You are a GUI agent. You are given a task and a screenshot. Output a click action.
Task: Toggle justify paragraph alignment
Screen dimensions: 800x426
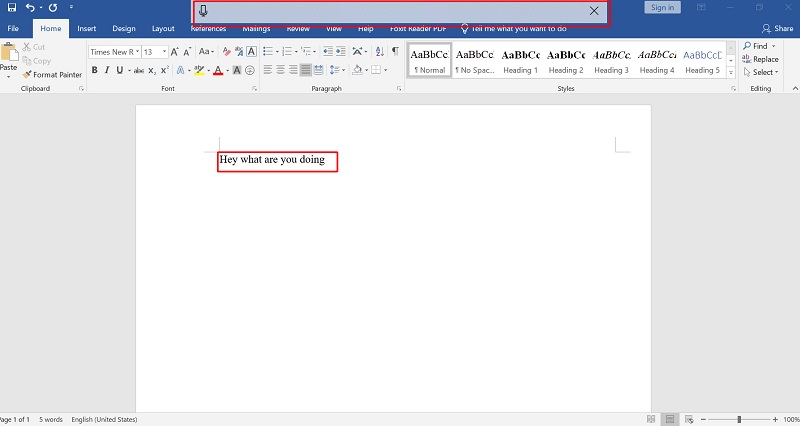305,70
